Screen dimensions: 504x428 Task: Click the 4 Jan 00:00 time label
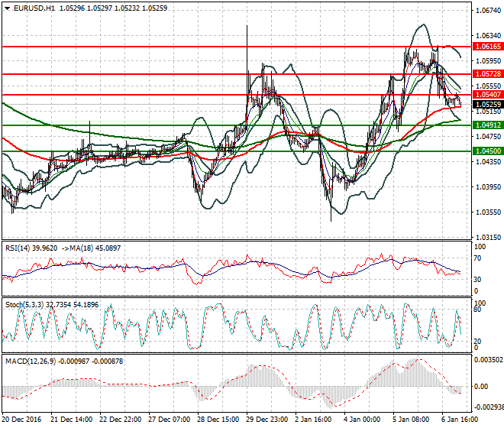coord(362,420)
